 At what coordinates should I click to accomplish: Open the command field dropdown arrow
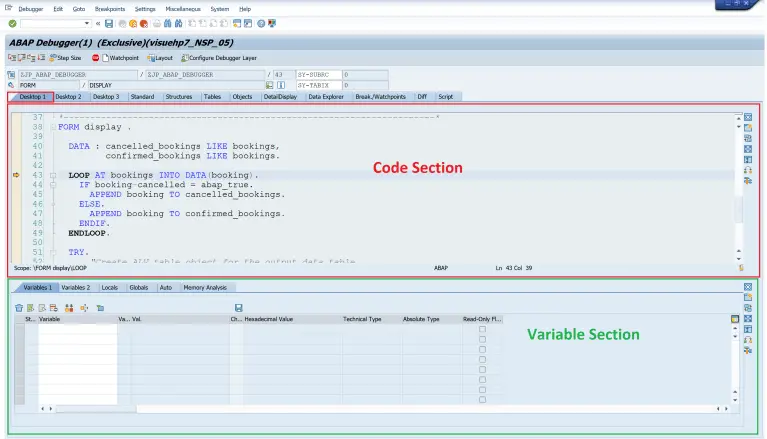tap(87, 23)
